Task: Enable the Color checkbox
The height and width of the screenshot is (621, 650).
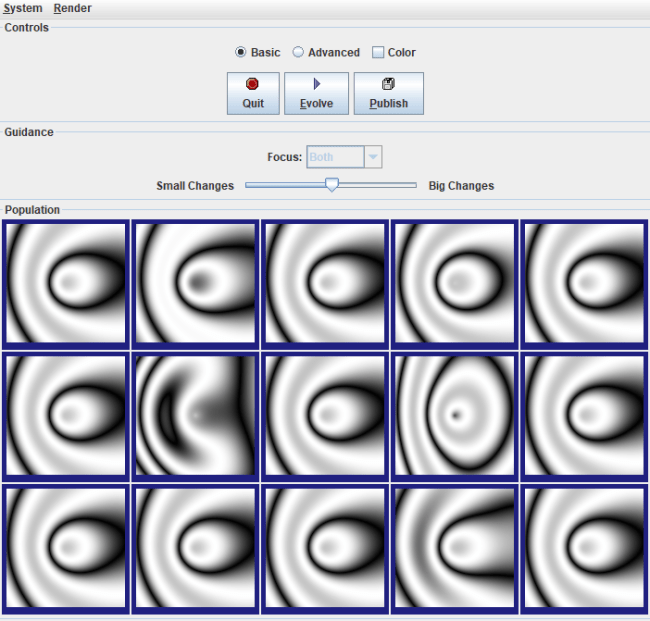Action: click(378, 52)
